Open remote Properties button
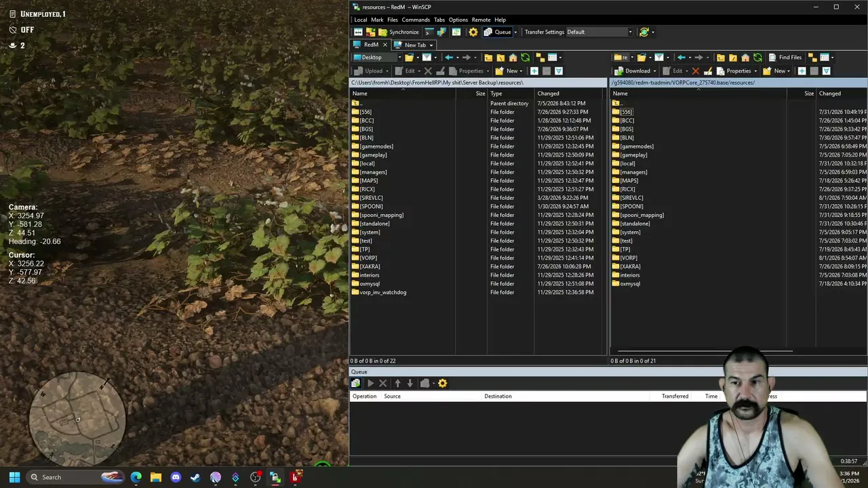The width and height of the screenshot is (868, 488). pyautogui.click(x=734, y=71)
